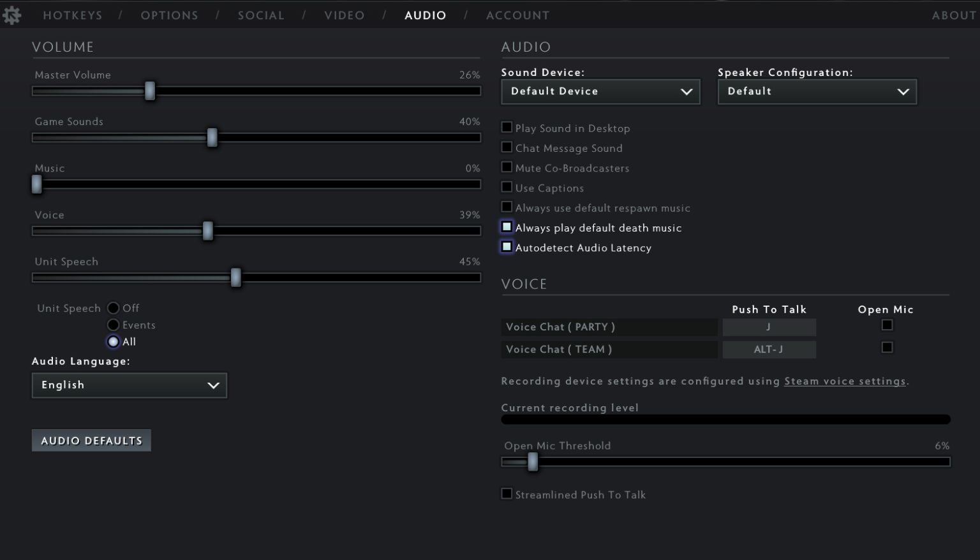980x560 pixels.
Task: Open the Speaker Configuration dropdown
Action: pos(817,91)
